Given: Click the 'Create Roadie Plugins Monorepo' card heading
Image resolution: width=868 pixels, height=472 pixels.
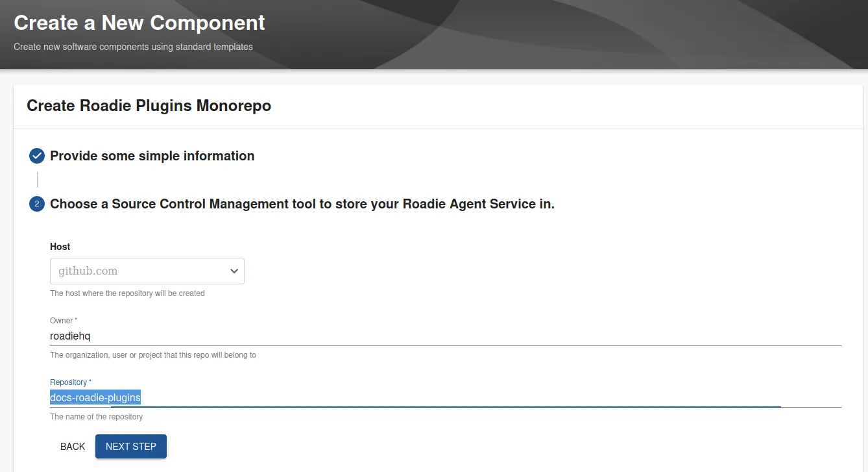Looking at the screenshot, I should point(149,106).
